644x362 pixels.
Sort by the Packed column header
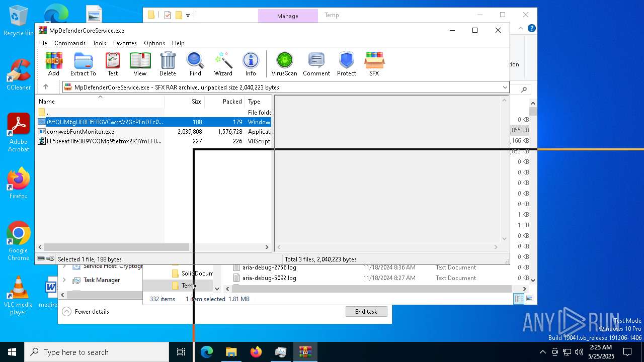(x=225, y=101)
